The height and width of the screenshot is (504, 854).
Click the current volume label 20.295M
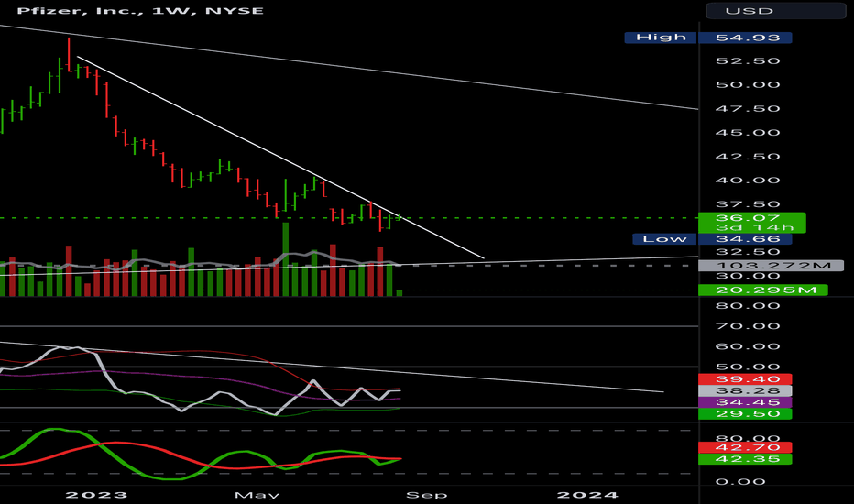click(x=763, y=290)
